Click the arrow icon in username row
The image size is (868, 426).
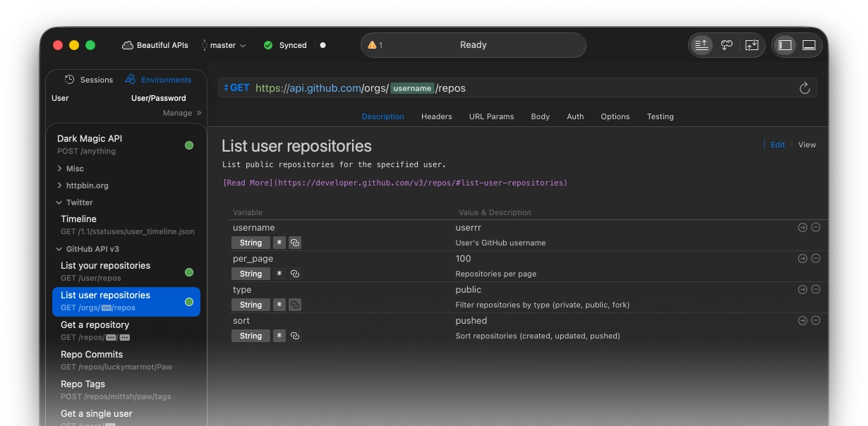(x=802, y=228)
